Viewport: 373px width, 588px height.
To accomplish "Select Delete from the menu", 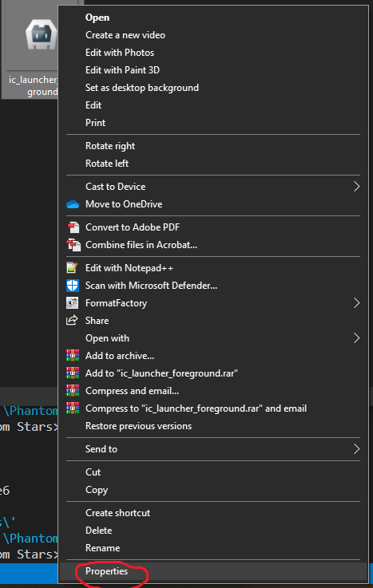I will pyautogui.click(x=99, y=531).
